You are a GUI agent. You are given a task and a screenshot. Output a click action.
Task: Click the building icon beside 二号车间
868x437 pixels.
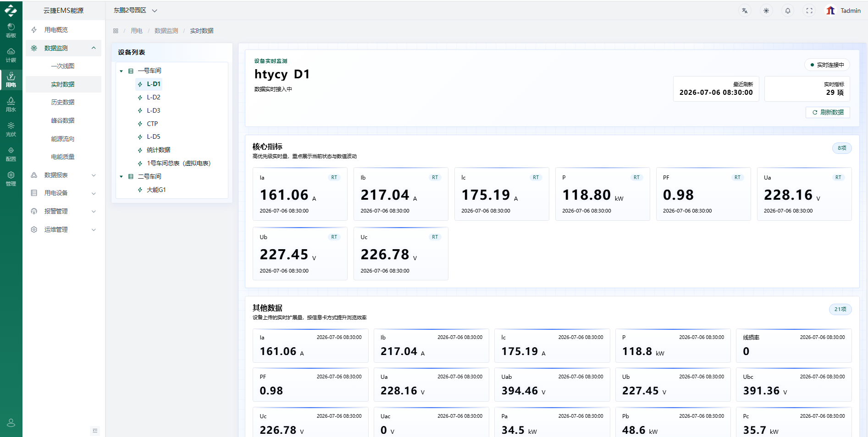tap(131, 176)
